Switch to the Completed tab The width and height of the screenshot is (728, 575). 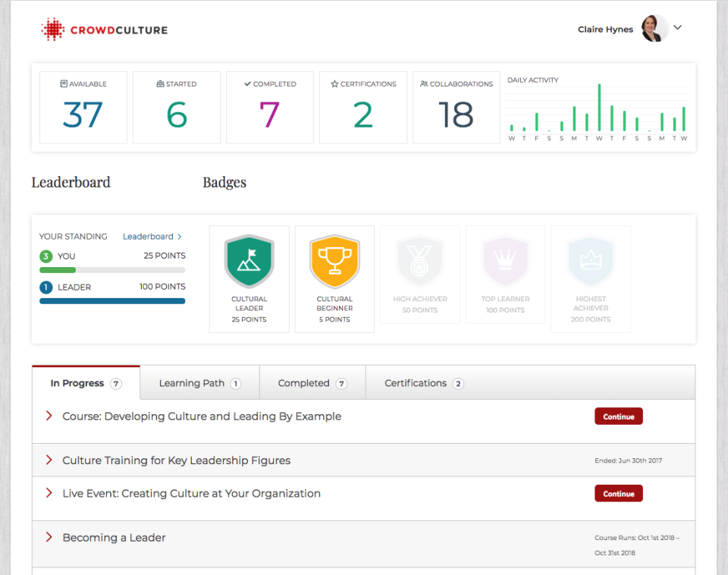(x=312, y=383)
